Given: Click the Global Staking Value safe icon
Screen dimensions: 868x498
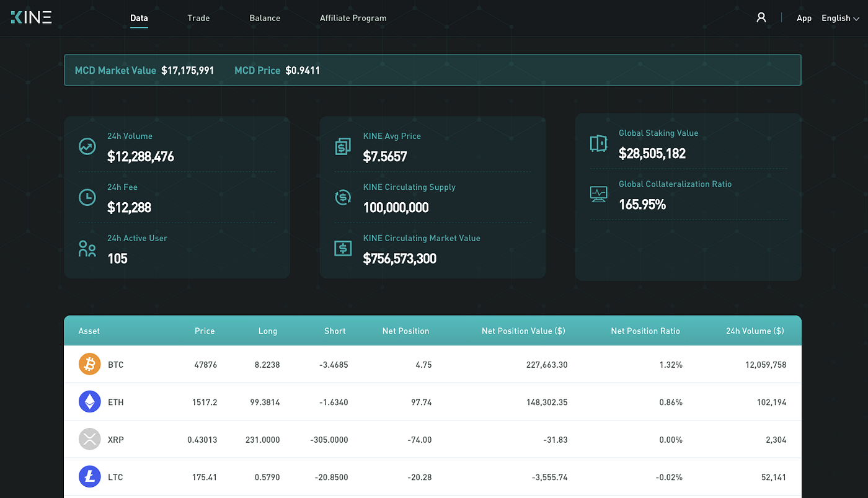Looking at the screenshot, I should point(598,143).
